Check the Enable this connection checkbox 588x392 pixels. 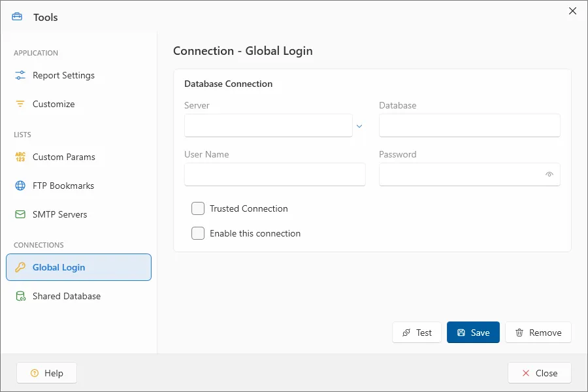[198, 233]
